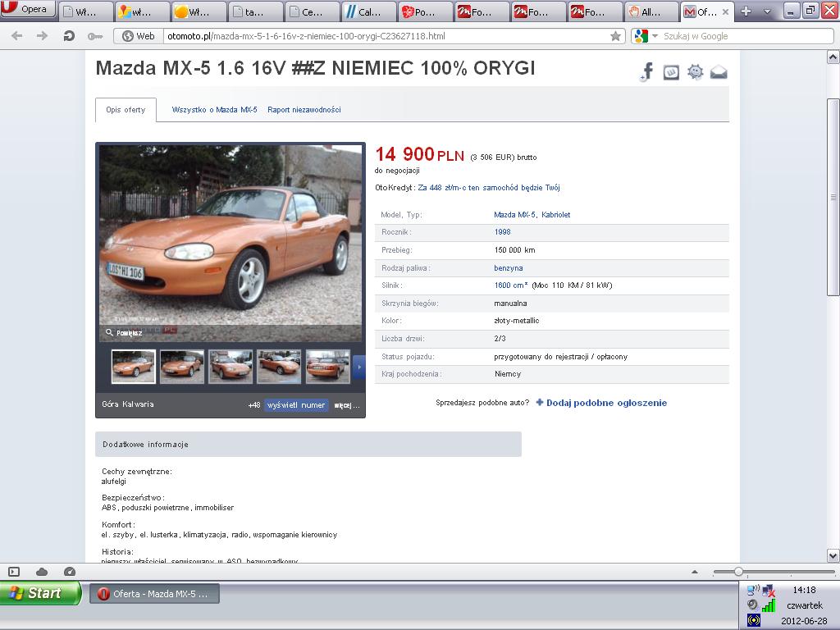Click the Góra Kalwaria location text
The height and width of the screenshot is (630, 840).
click(127, 404)
